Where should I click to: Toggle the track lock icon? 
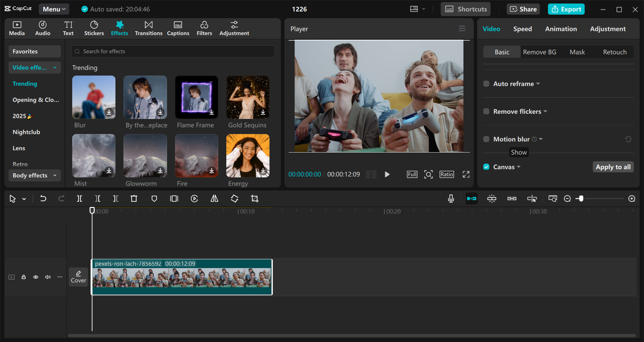(x=24, y=277)
